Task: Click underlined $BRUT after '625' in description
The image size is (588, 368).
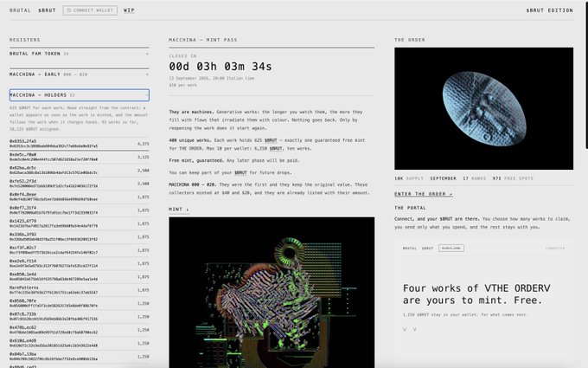Action: (271, 140)
